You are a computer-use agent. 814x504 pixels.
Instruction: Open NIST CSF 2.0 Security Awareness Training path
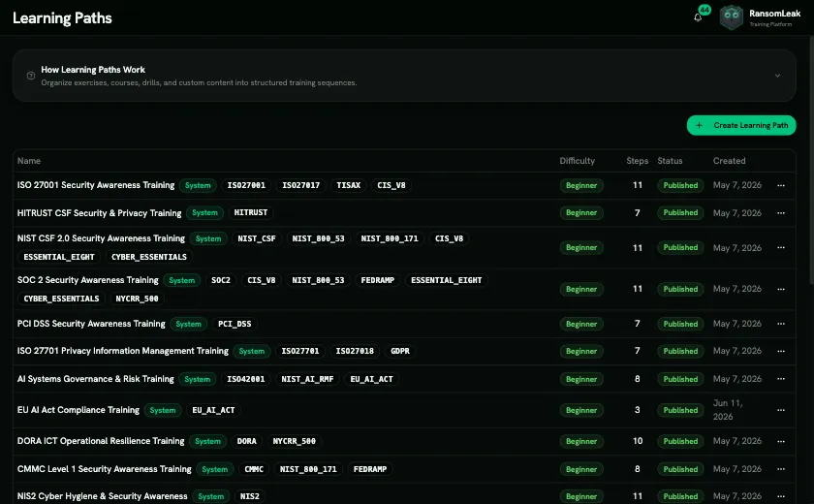click(x=101, y=238)
